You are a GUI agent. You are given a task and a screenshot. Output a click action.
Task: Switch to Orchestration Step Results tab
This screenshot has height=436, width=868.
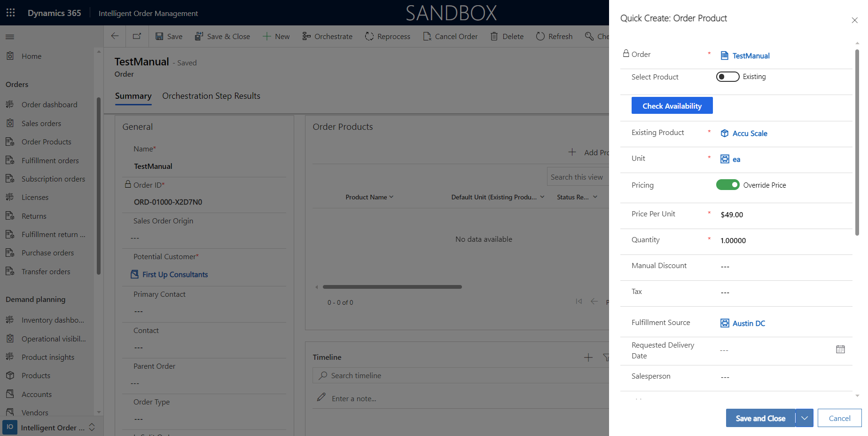tap(211, 96)
